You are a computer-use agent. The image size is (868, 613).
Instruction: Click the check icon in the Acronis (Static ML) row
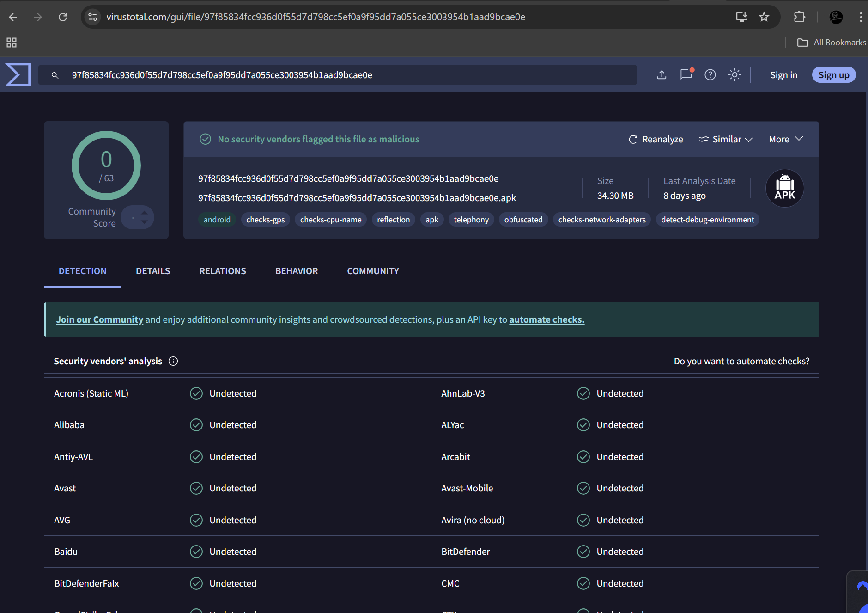pyautogui.click(x=196, y=393)
